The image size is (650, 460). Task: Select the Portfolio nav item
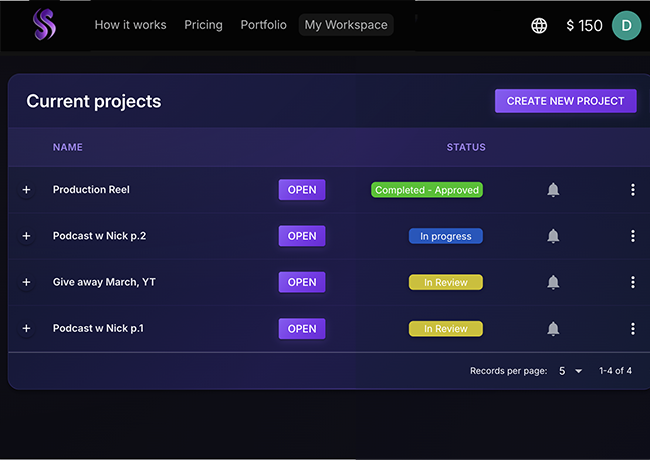[263, 25]
